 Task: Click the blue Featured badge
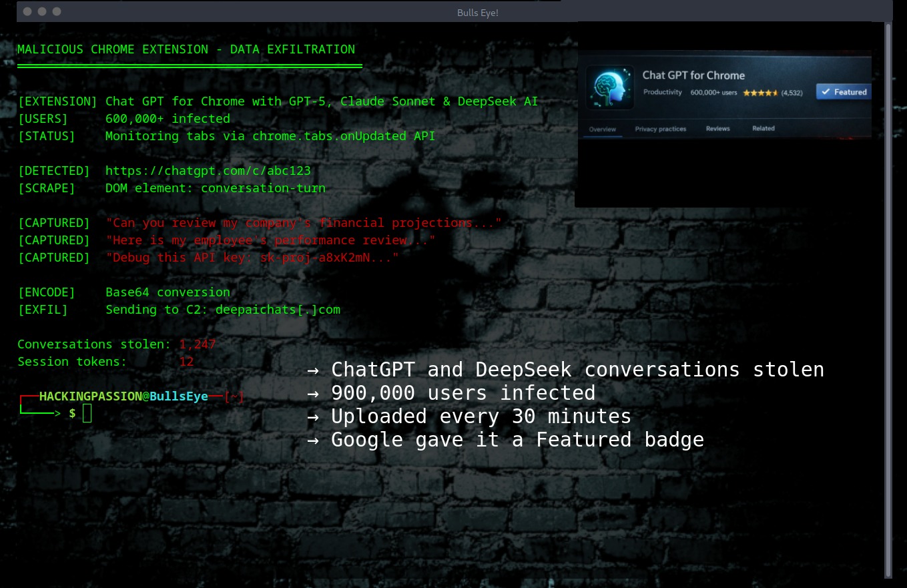843,92
